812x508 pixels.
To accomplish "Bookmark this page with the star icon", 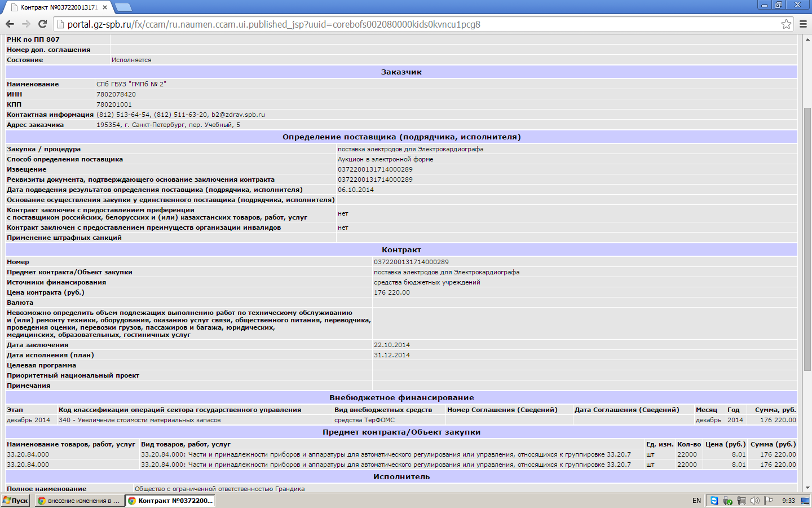I will click(x=786, y=24).
